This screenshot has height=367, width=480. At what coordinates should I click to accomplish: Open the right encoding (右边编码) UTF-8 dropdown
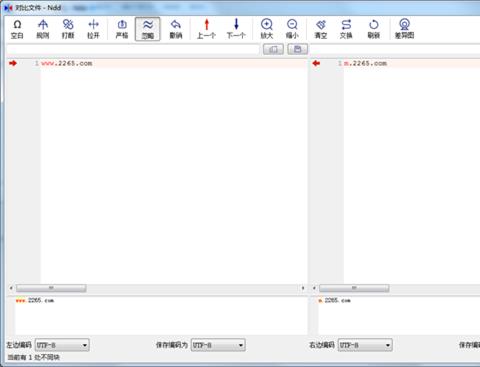(x=365, y=345)
